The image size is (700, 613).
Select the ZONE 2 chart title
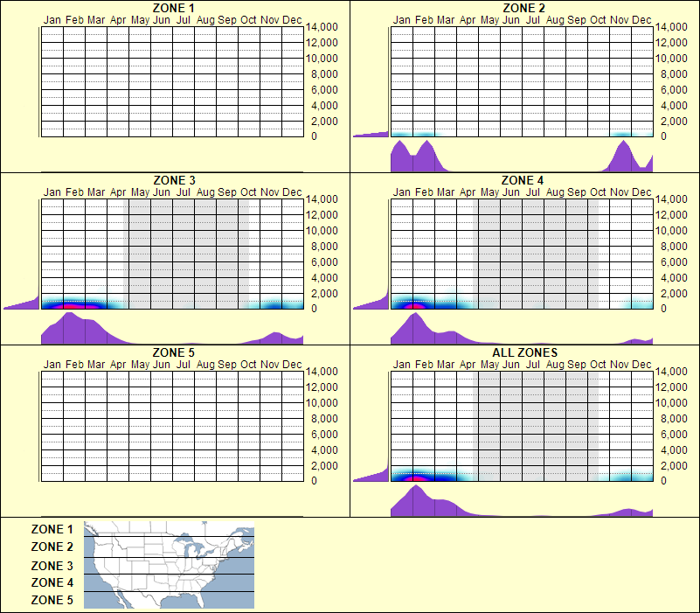tap(523, 8)
